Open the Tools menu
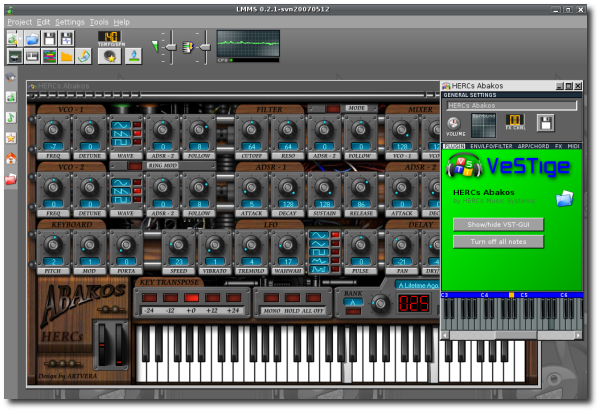Viewport: 600px width, 412px height. click(x=99, y=21)
